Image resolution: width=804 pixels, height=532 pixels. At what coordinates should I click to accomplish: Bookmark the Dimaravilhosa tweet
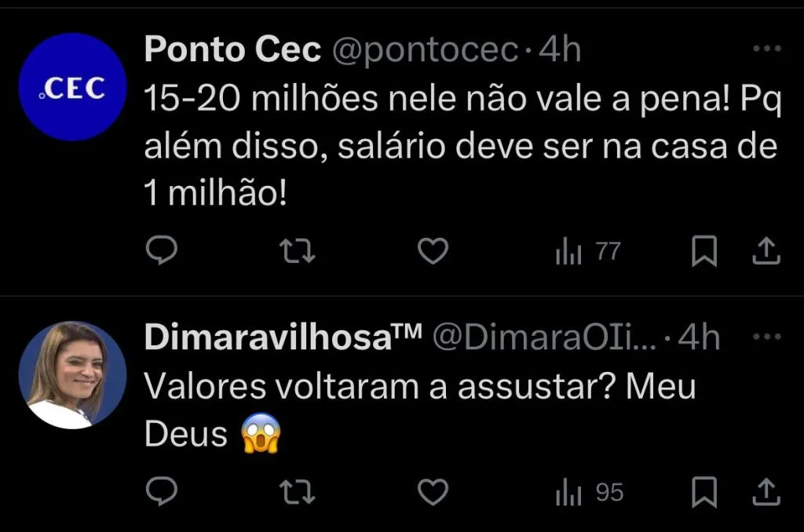703,493
